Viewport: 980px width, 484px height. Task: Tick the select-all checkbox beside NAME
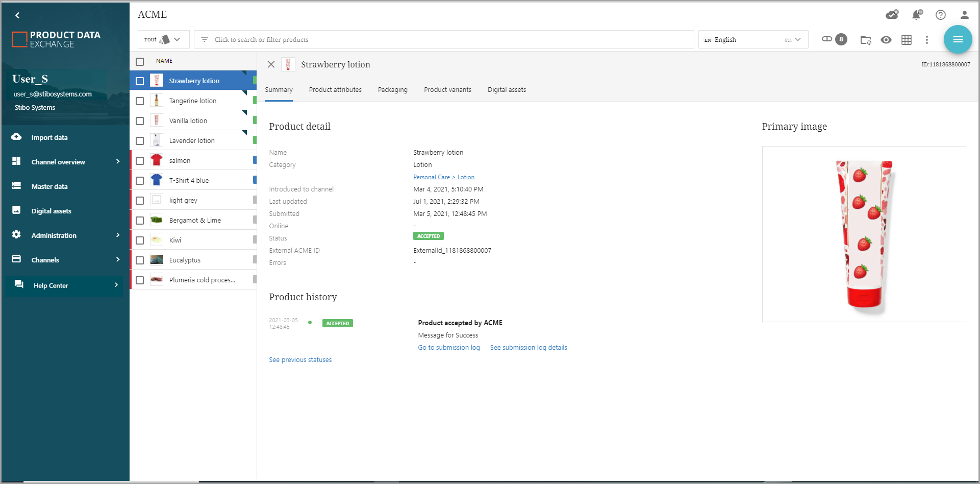point(140,61)
